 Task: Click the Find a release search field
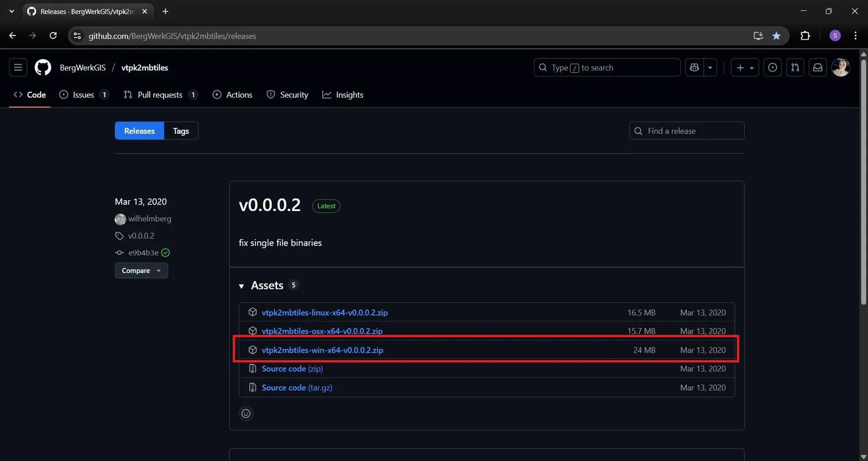click(686, 131)
